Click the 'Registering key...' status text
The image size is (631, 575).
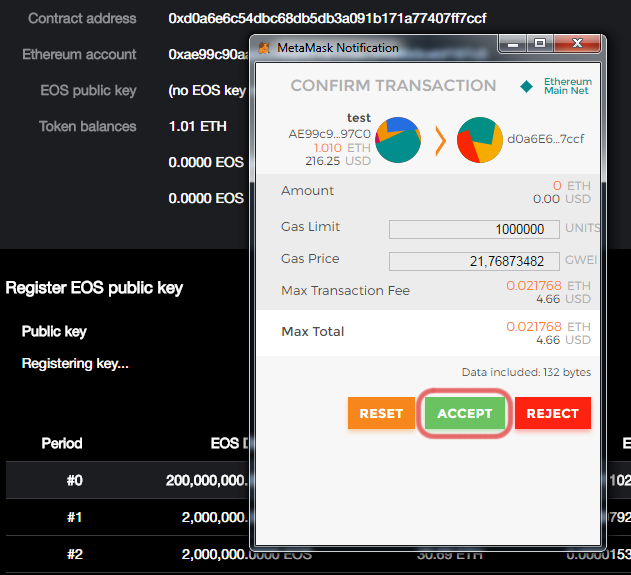tap(75, 363)
